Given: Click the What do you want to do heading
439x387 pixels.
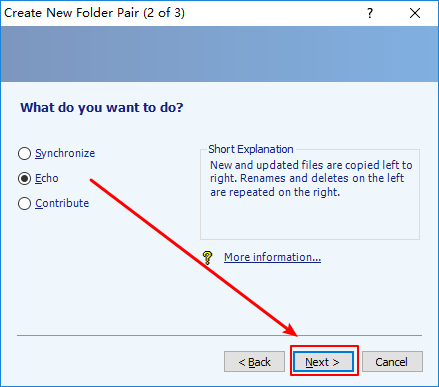Looking at the screenshot, I should 102,108.
